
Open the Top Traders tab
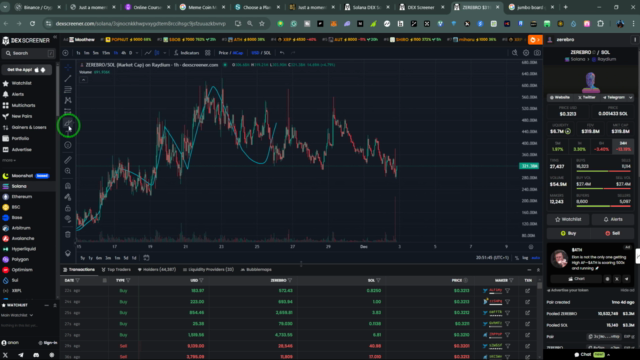pyautogui.click(x=116, y=269)
